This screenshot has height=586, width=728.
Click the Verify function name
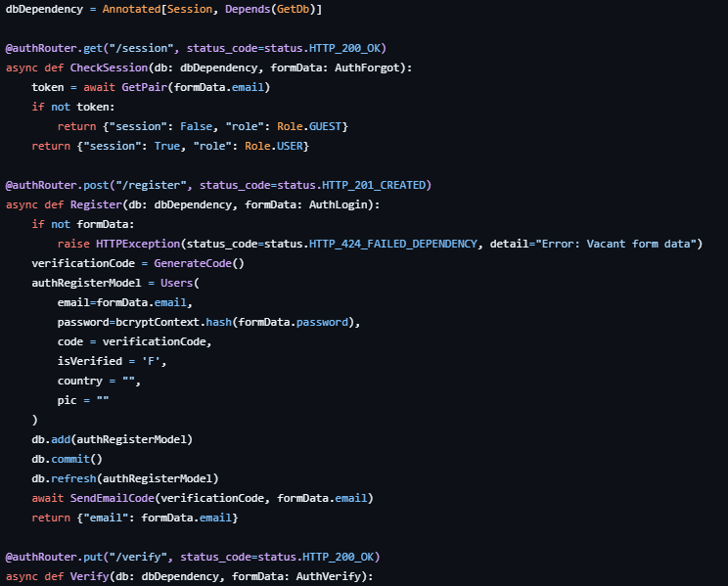(x=90, y=576)
